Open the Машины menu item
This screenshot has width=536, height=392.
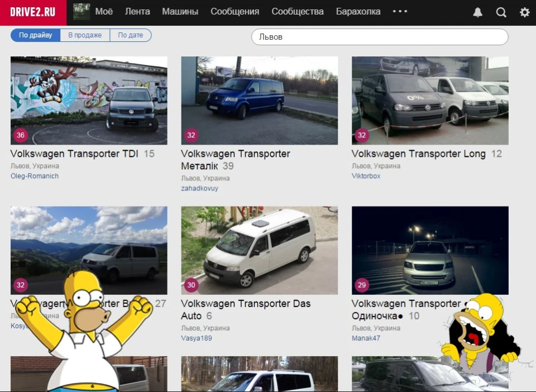(180, 11)
